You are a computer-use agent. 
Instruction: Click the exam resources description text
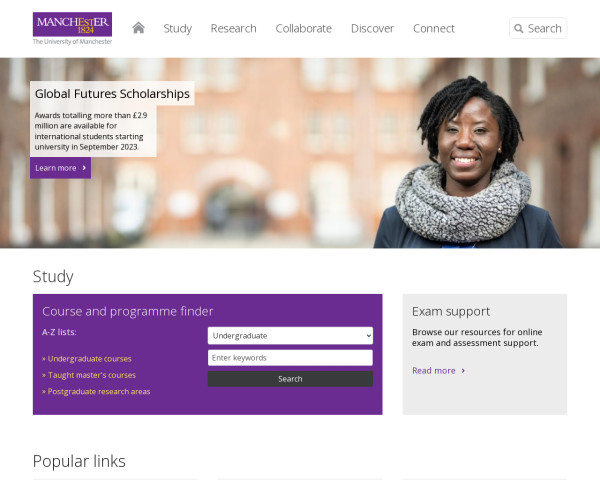pyautogui.click(x=477, y=338)
